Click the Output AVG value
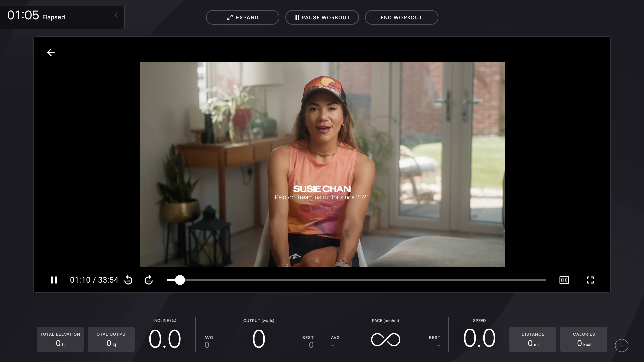This screenshot has height=362, width=644. [x=207, y=345]
